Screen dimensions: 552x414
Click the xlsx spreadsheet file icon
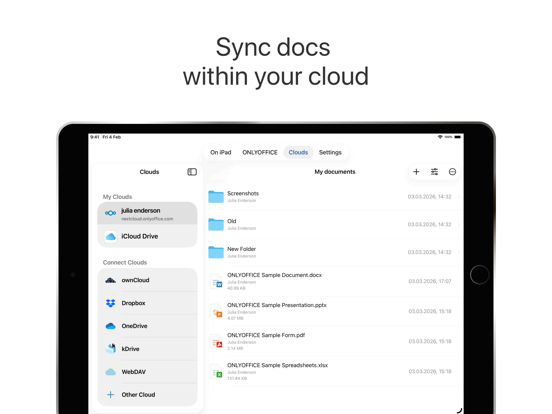tap(216, 371)
